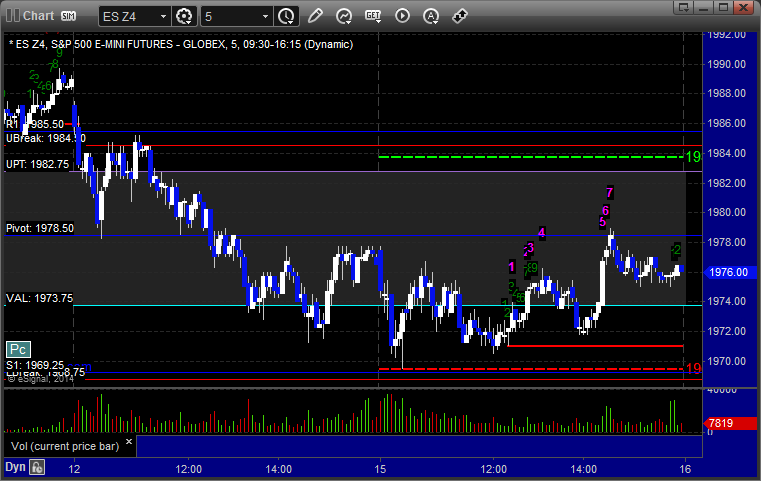Select the Pivot: 1978.50 label
761x481 pixels.
click(40, 228)
